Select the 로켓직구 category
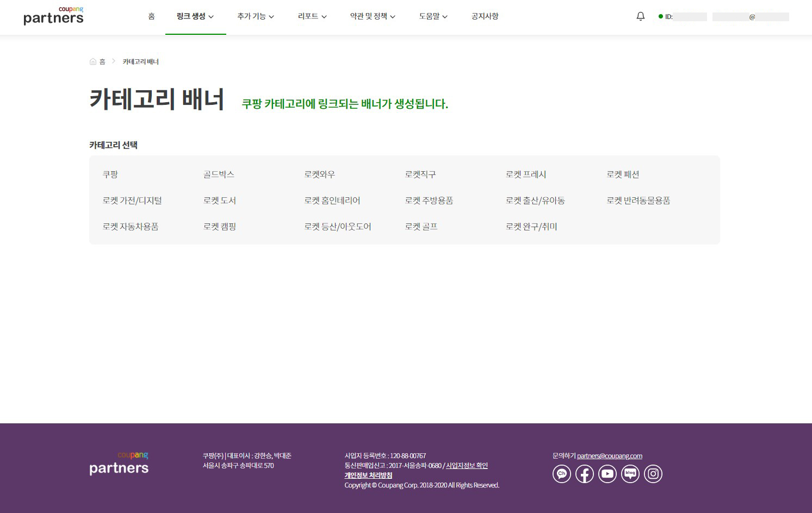This screenshot has width=812, height=513. (x=420, y=174)
